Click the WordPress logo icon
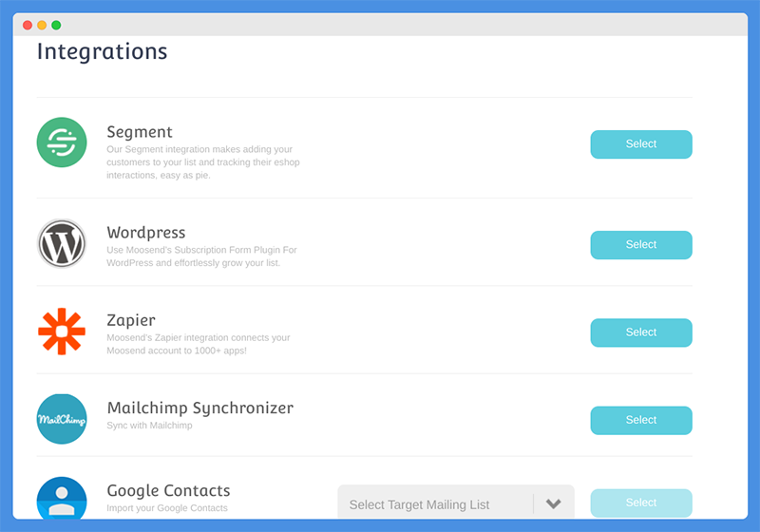 (62, 243)
